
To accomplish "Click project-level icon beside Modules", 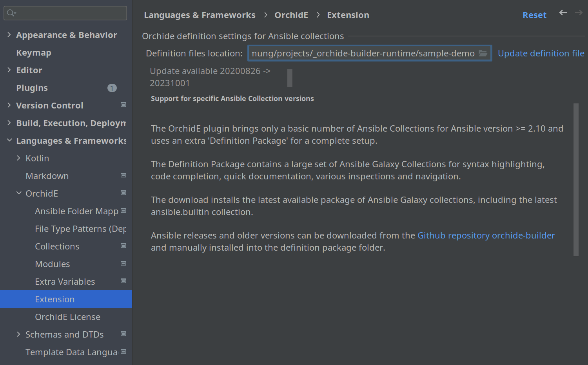I will (x=123, y=264).
